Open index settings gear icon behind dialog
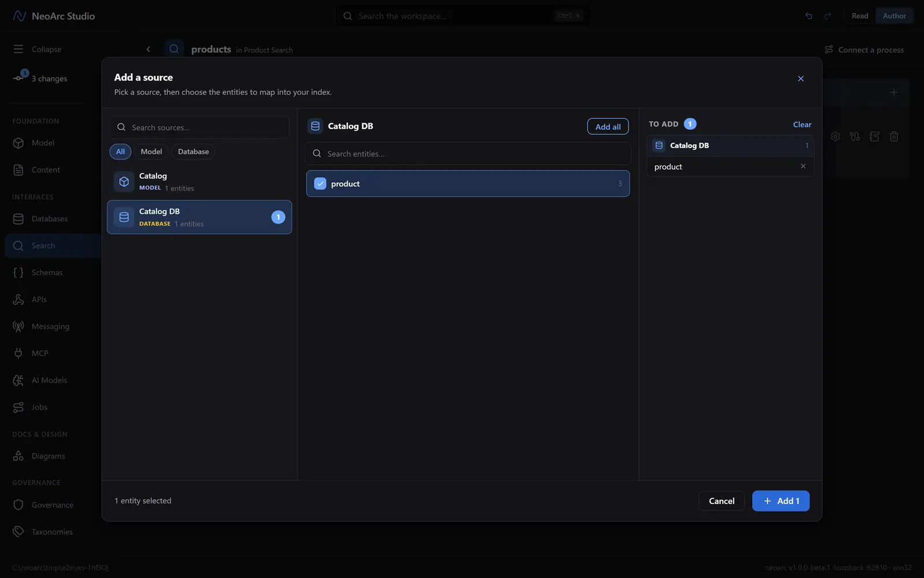924x578 pixels. pos(835,136)
